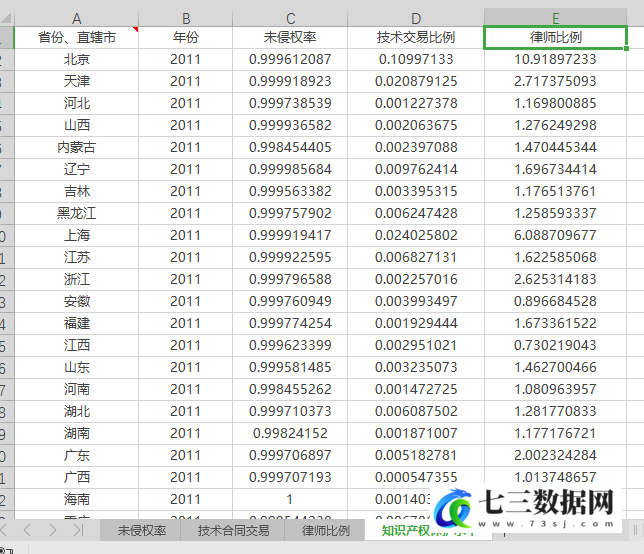This screenshot has width=644, height=554.
Task: Select the 山东 cell
Action: (x=76, y=367)
